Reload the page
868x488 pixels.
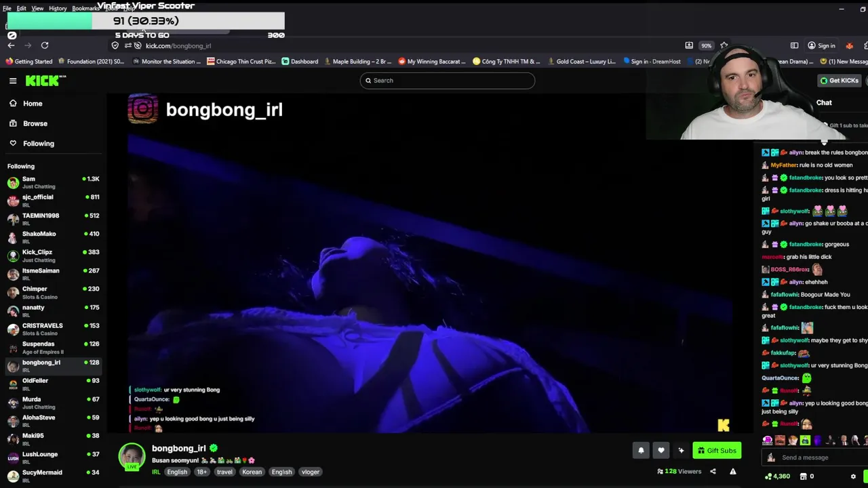pos(45,45)
